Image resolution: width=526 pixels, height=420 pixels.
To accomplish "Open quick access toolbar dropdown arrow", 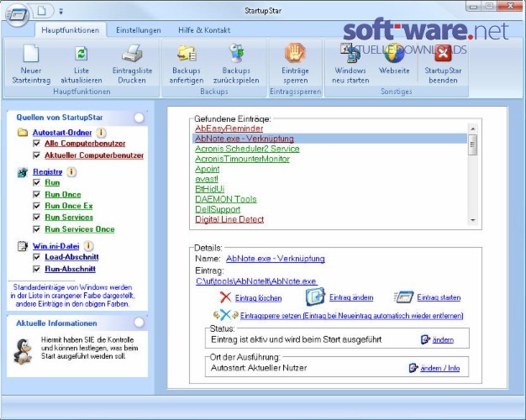I will coord(61,12).
